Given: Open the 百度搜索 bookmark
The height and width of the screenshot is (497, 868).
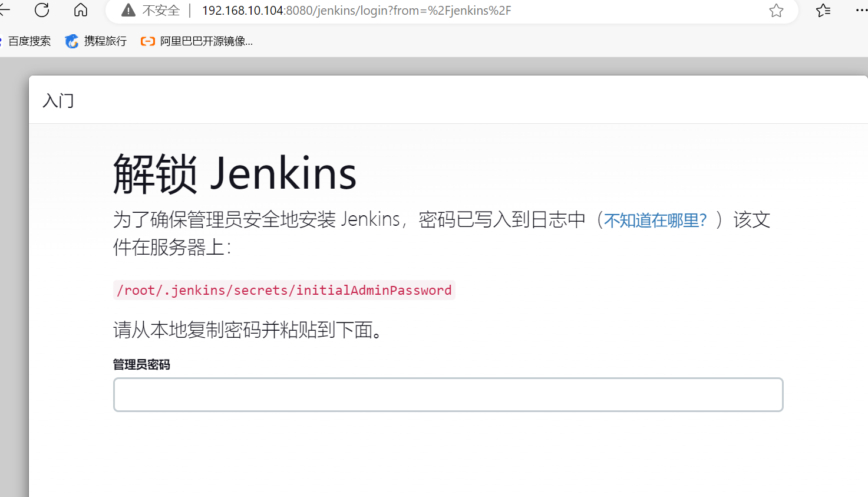Looking at the screenshot, I should pyautogui.click(x=26, y=41).
